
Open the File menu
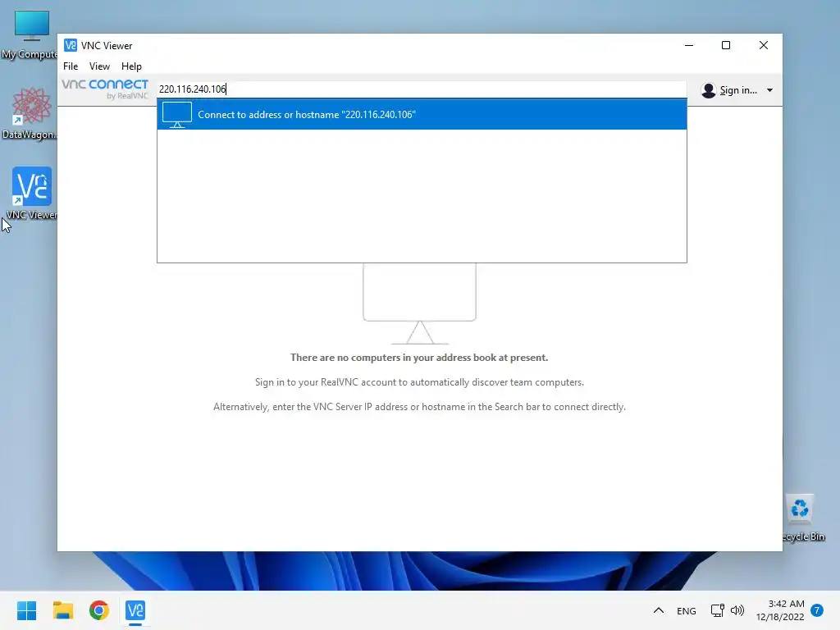71,66
